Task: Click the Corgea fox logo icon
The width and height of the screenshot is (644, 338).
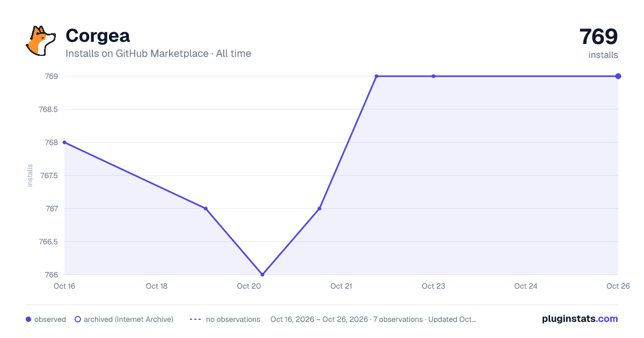Action: [41, 41]
